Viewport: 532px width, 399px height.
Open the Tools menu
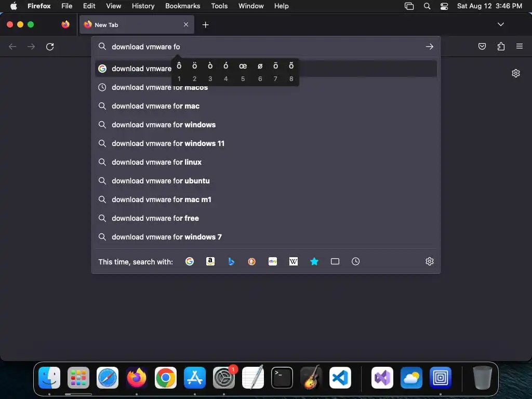(x=219, y=6)
